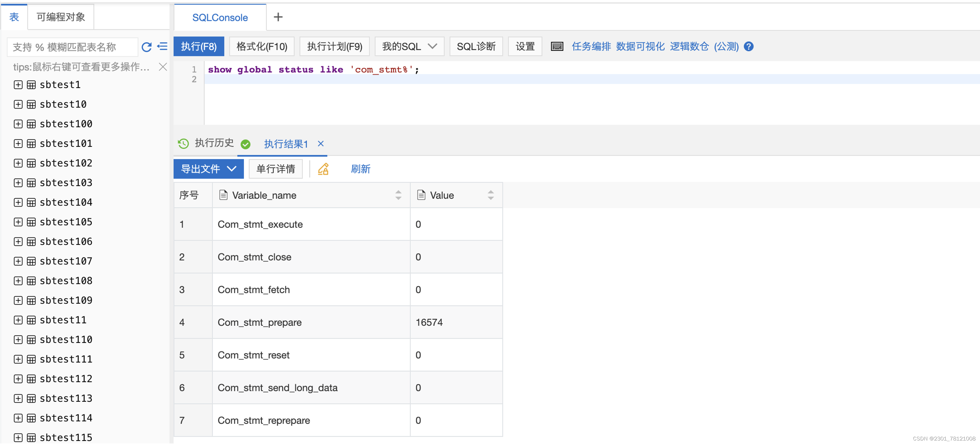Expand the sbtest107 table node
The height and width of the screenshot is (444, 980).
18,261
